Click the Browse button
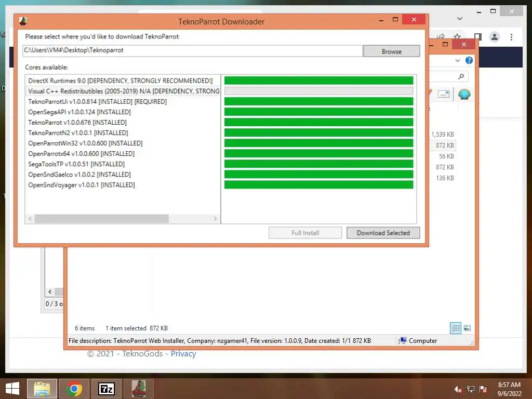This screenshot has width=532, height=399. tap(392, 51)
